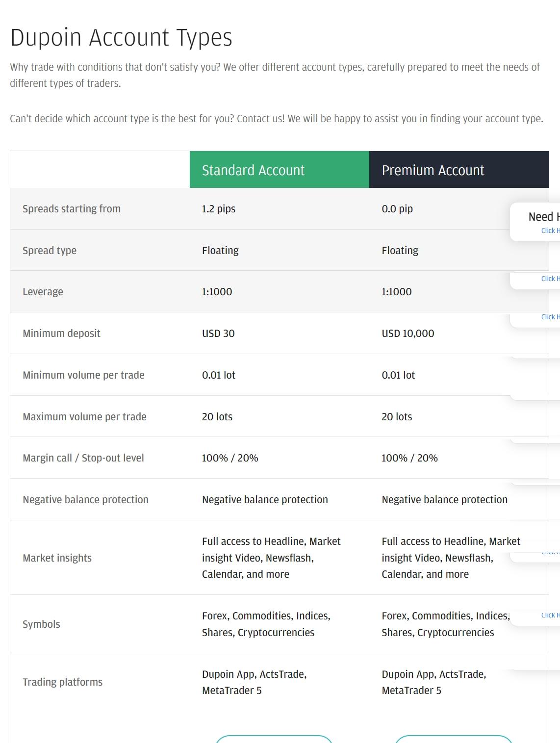Viewport: 560px width, 743px height.
Task: Click the 'Minimum deposit' row label
Action: 61,333
